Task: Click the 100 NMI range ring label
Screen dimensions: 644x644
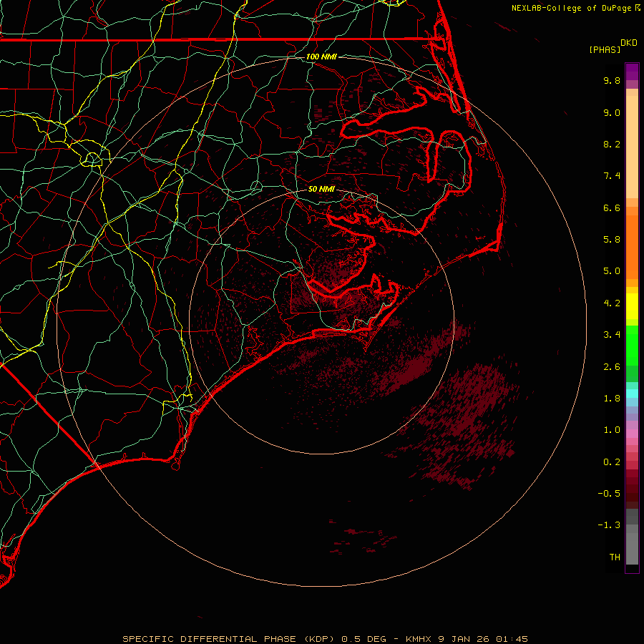Action: point(321,57)
